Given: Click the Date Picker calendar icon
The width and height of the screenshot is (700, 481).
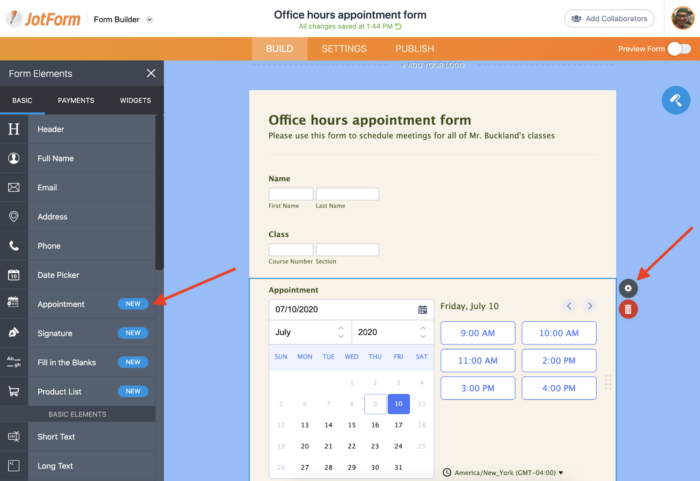Looking at the screenshot, I should [x=14, y=275].
